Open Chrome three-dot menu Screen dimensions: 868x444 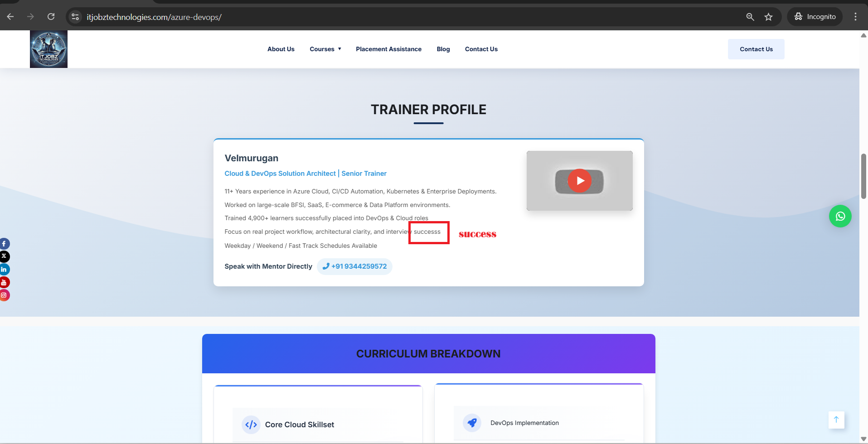click(855, 17)
